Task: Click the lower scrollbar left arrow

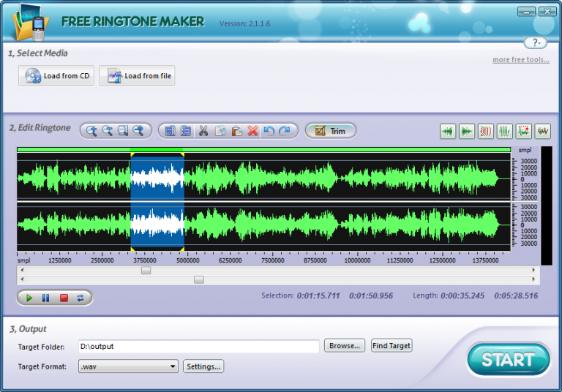Action: pos(22,279)
